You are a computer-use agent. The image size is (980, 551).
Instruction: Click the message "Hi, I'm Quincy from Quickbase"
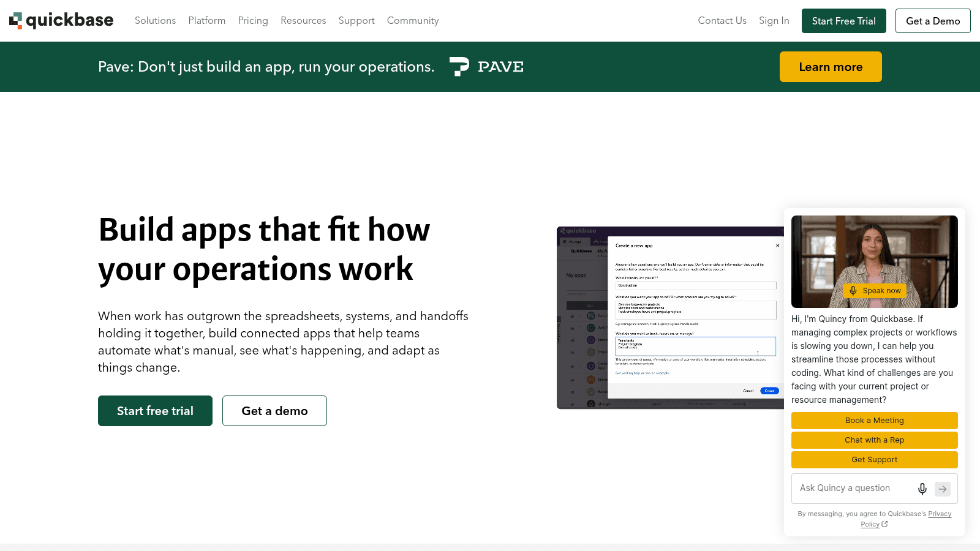874,359
